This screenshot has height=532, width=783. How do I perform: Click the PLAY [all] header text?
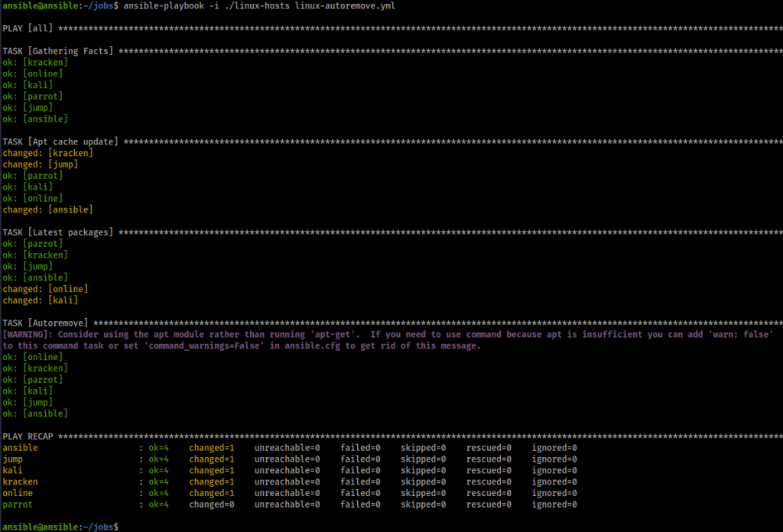(28, 28)
